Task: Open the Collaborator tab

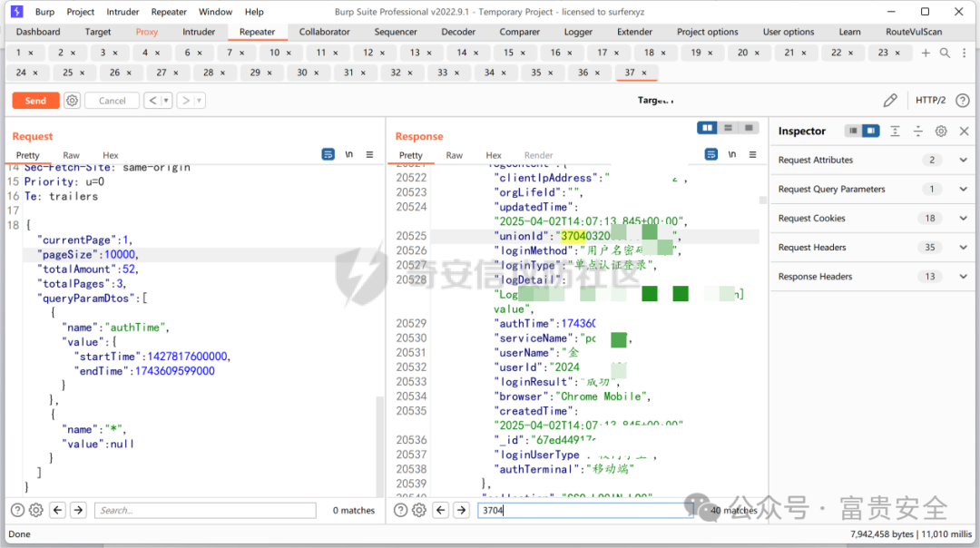Action: point(324,32)
